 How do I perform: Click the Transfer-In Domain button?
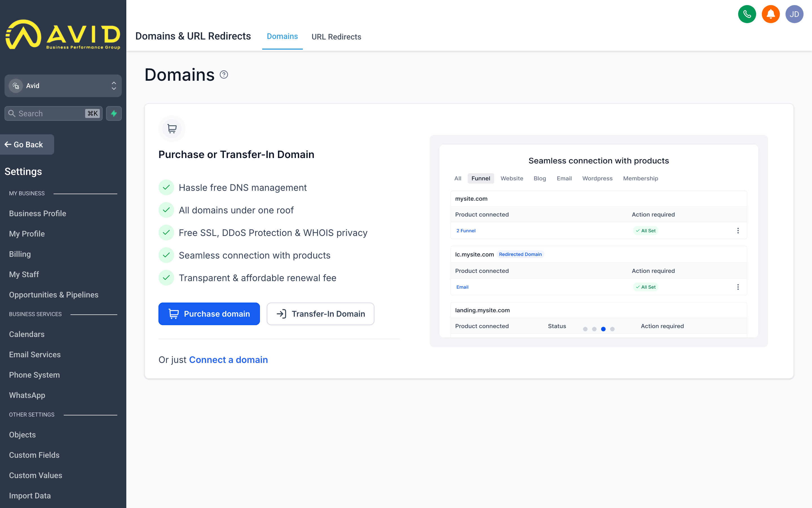[321, 314]
